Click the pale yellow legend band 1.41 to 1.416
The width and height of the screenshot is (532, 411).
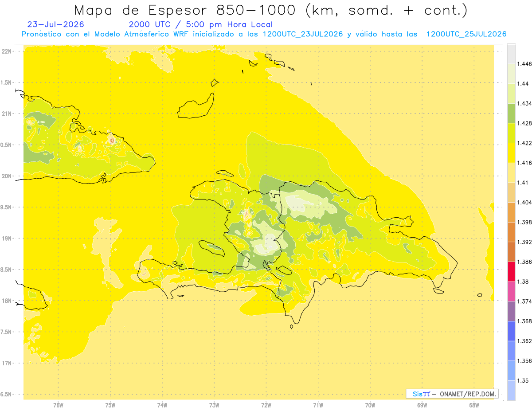coord(511,172)
